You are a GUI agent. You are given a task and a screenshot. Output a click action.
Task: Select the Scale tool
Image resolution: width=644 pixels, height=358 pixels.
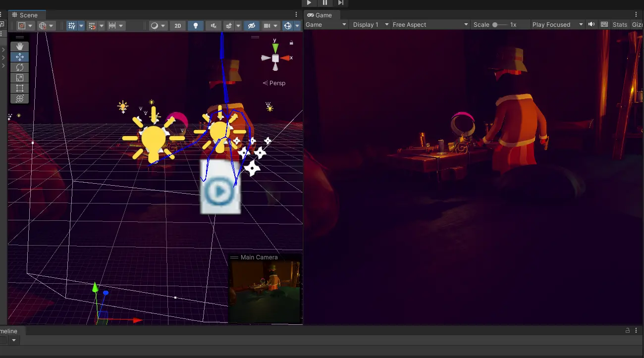(x=20, y=78)
